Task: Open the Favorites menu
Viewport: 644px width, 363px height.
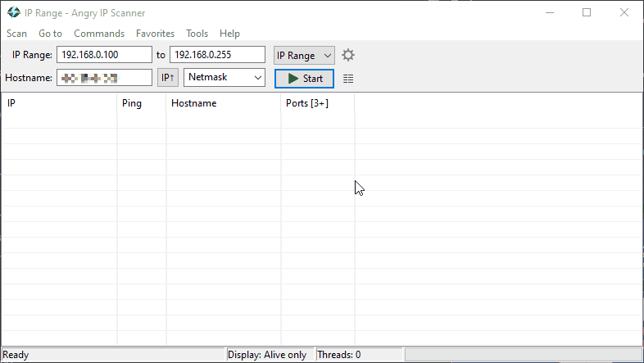Action: [155, 34]
